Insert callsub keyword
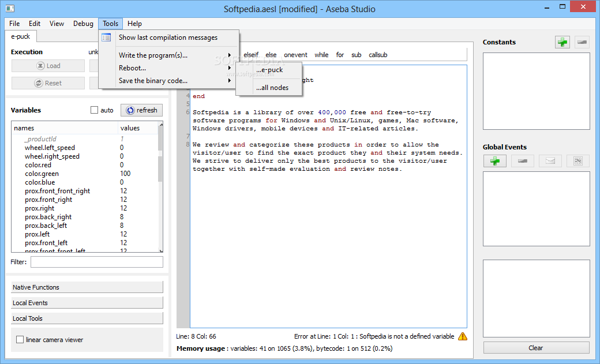600x364 pixels. point(378,55)
